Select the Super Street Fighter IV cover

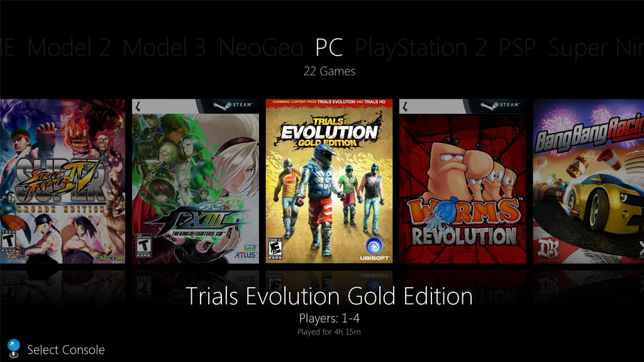point(62,181)
